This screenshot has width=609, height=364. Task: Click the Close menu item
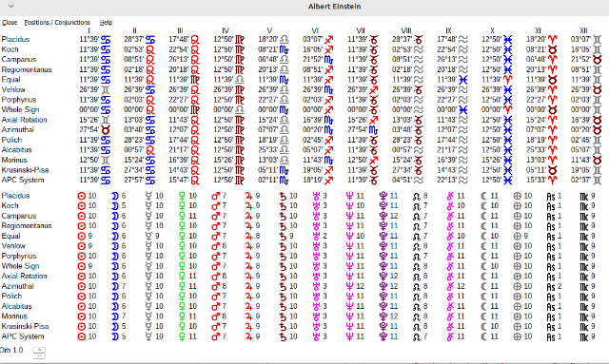pyautogui.click(x=10, y=23)
